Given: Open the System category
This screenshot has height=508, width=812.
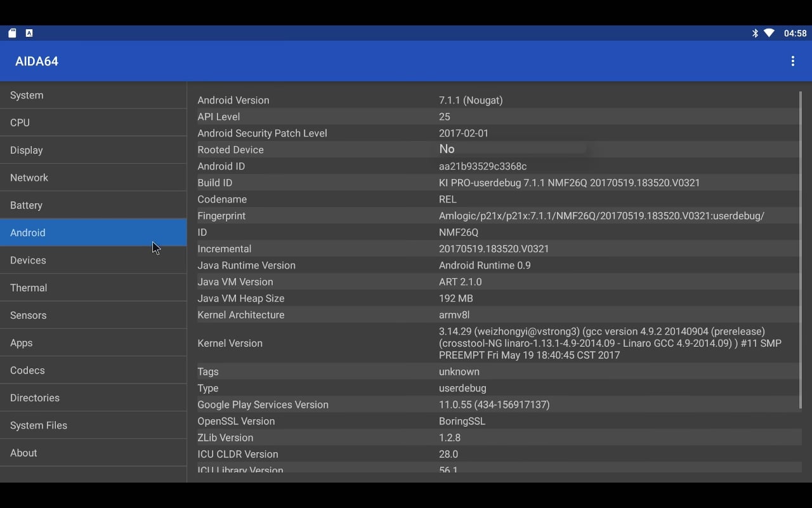Looking at the screenshot, I should click(x=93, y=95).
